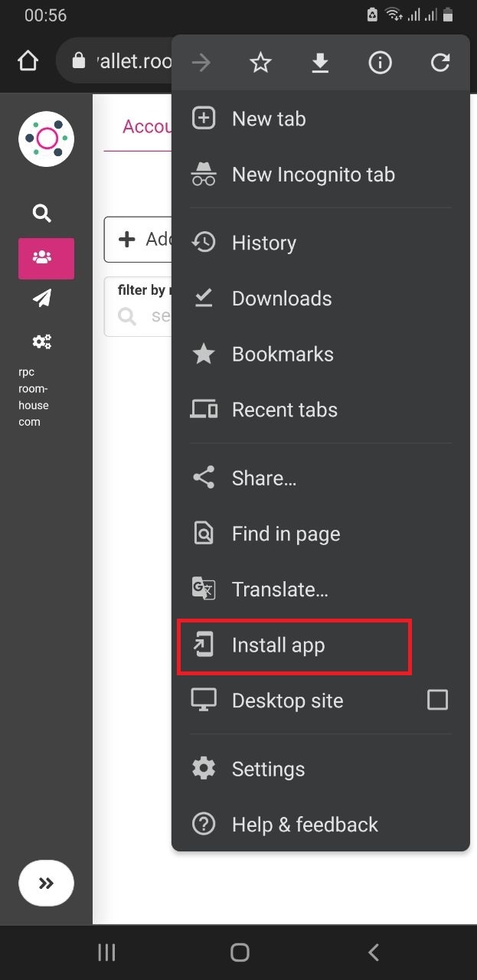Open History menu entry
Screen dimensions: 477x980
click(263, 243)
